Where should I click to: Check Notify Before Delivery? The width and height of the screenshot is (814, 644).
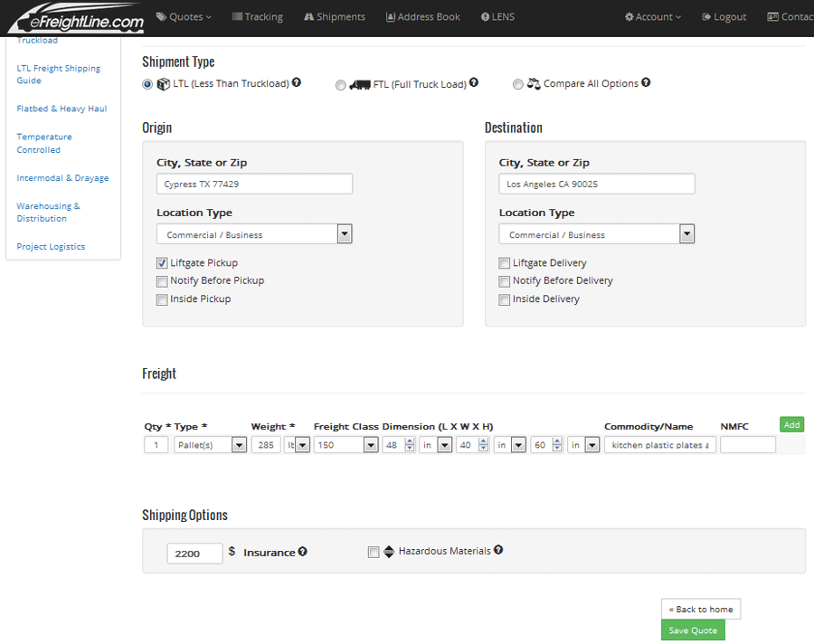[504, 281]
